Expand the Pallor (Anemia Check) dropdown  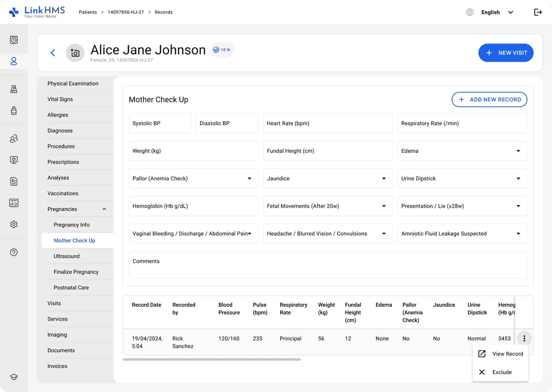[193, 178]
